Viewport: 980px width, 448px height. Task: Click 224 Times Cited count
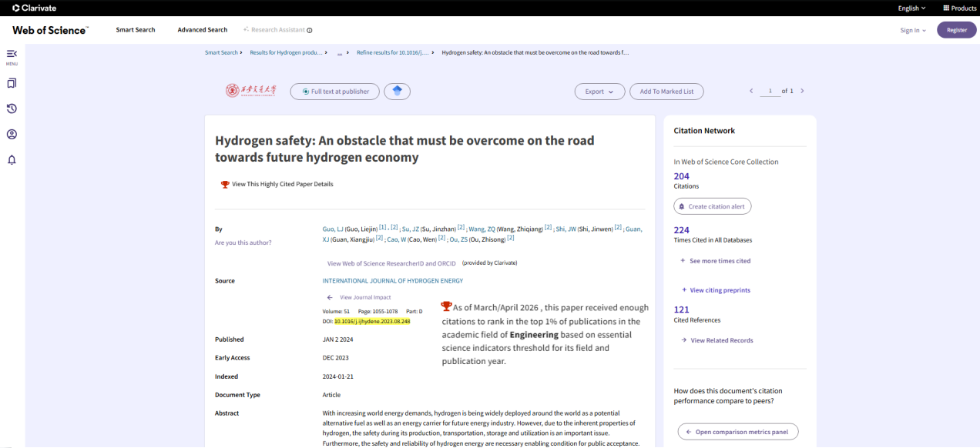(x=681, y=230)
